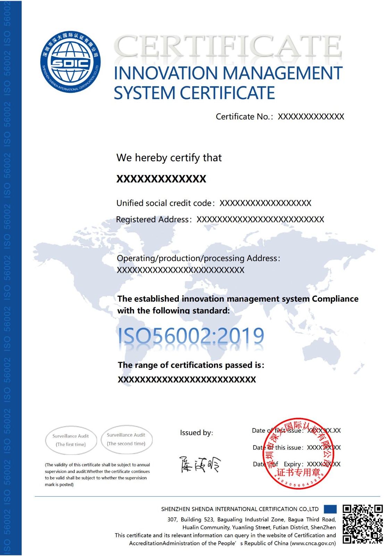The height and width of the screenshot is (556, 392).
Task: Click 'Operating/production/processing Address' label
Action: (199, 258)
